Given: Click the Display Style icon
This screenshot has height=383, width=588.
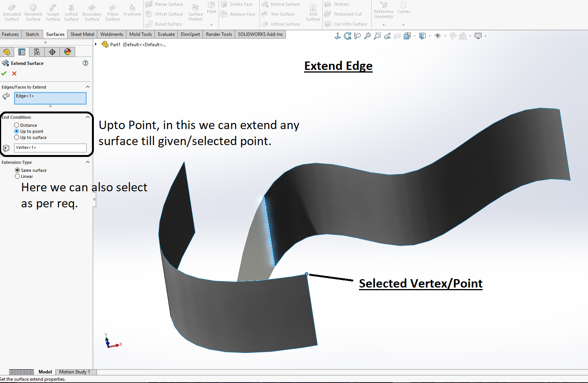Looking at the screenshot, I should (422, 36).
